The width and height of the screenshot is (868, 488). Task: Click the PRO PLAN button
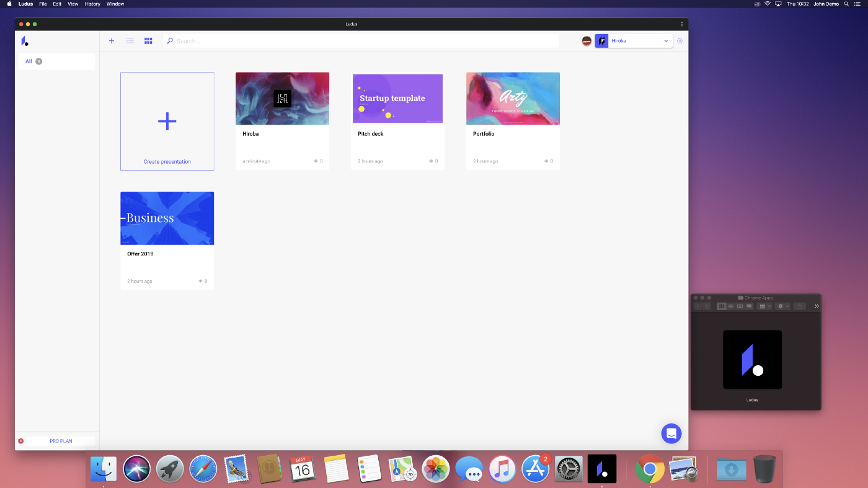pyautogui.click(x=61, y=441)
